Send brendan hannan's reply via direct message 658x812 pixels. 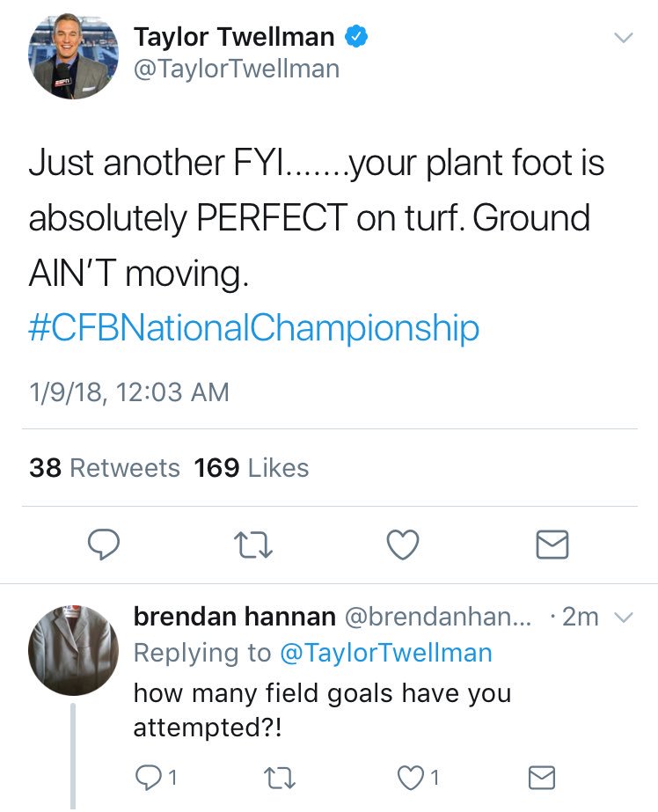541,777
